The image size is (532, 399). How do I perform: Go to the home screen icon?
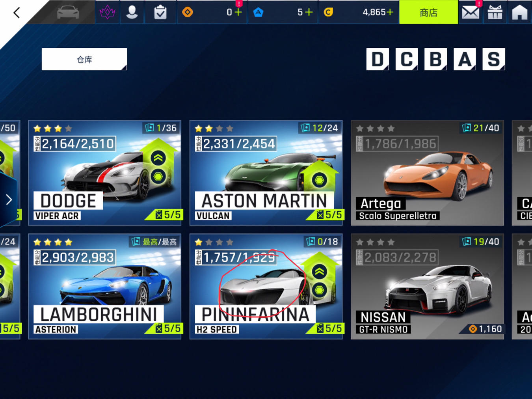tap(519, 12)
